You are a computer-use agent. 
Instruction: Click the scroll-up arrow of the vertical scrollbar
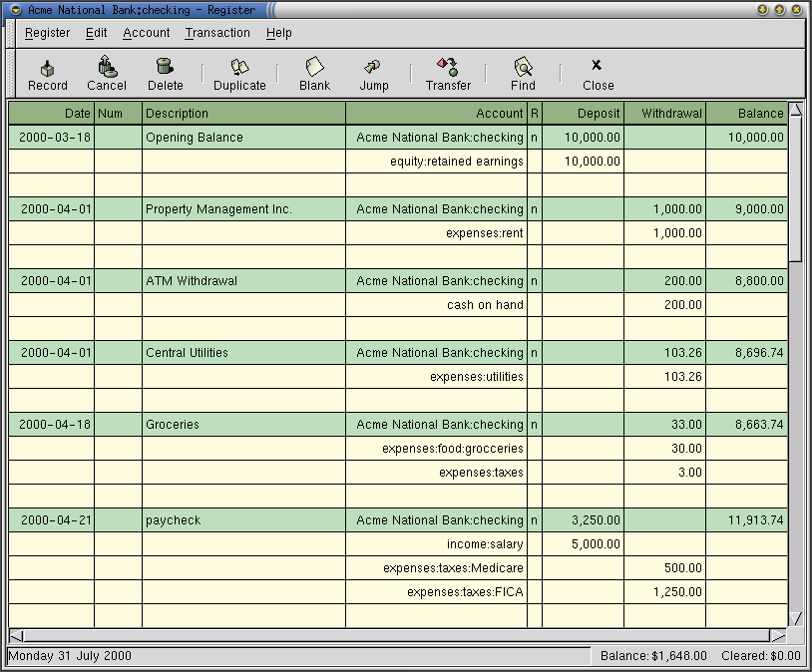pos(796,109)
